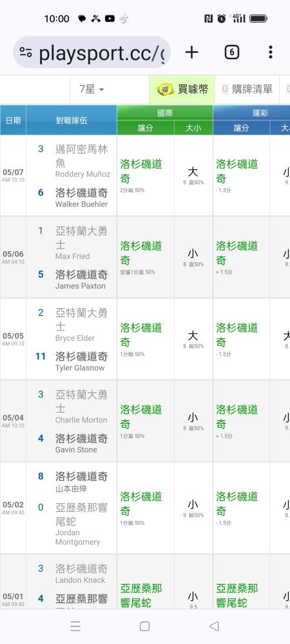Tap Android home navigation button
This screenshot has height=644, width=290.
[x=144, y=626]
